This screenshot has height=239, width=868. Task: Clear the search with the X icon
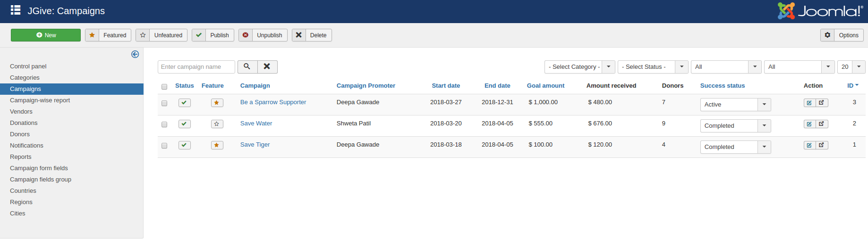(267, 66)
